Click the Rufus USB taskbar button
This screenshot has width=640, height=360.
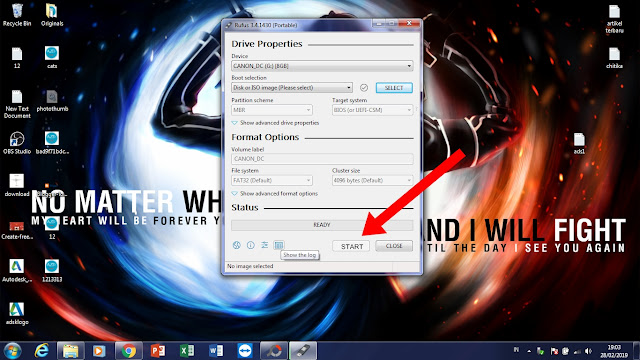(x=303, y=351)
